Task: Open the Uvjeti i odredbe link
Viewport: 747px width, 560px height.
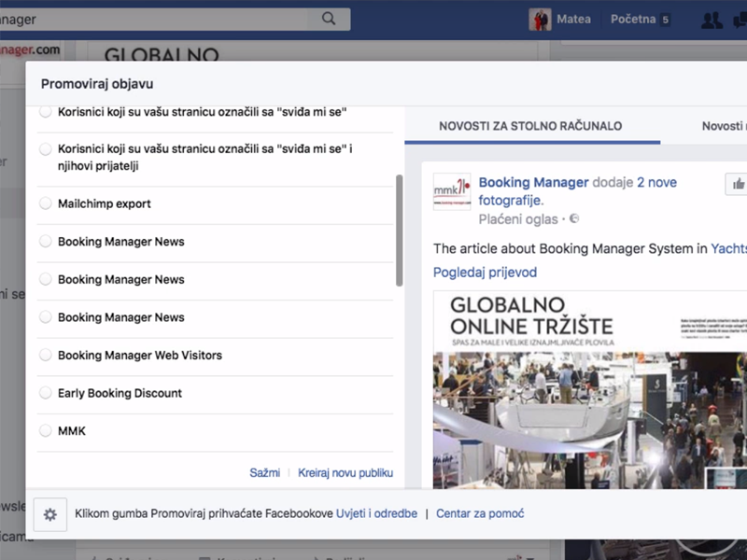Action: (x=376, y=513)
